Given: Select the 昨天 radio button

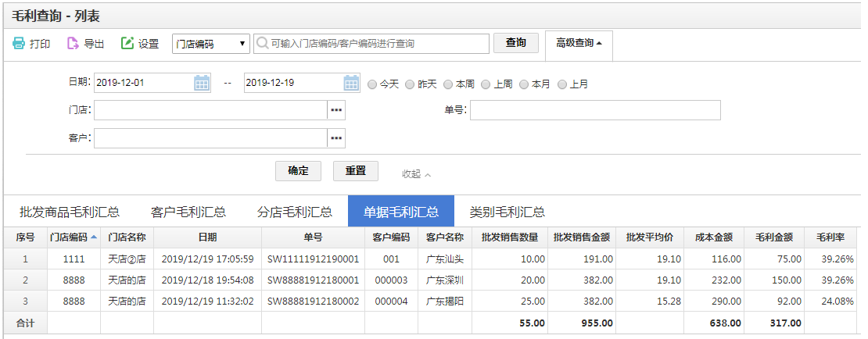Looking at the screenshot, I should (411, 84).
